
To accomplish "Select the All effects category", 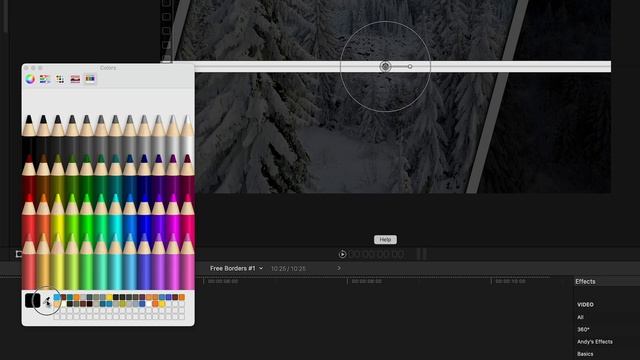I will (580, 317).
